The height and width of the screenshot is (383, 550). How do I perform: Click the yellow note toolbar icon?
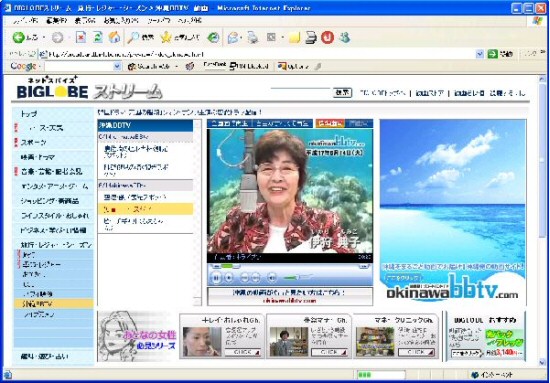pos(294,38)
